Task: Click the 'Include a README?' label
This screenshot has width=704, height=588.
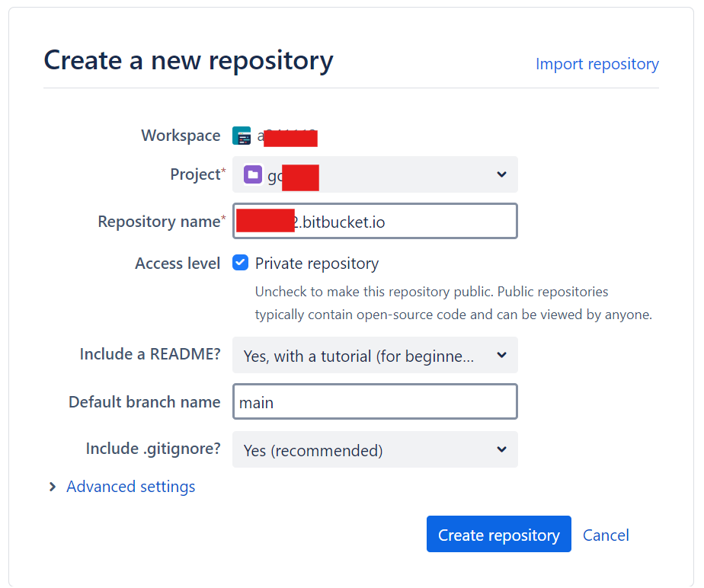Action: pos(150,353)
